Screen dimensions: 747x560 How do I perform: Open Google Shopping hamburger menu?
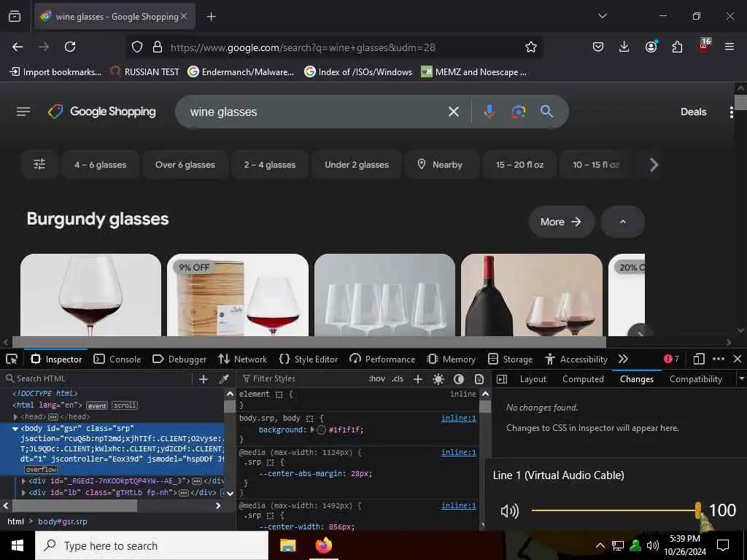(x=23, y=112)
